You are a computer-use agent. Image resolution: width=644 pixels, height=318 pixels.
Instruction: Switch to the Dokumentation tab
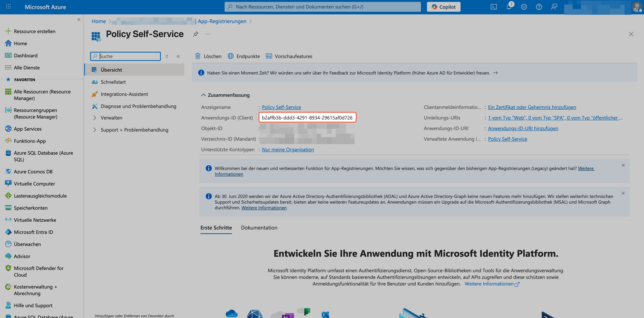[259, 228]
